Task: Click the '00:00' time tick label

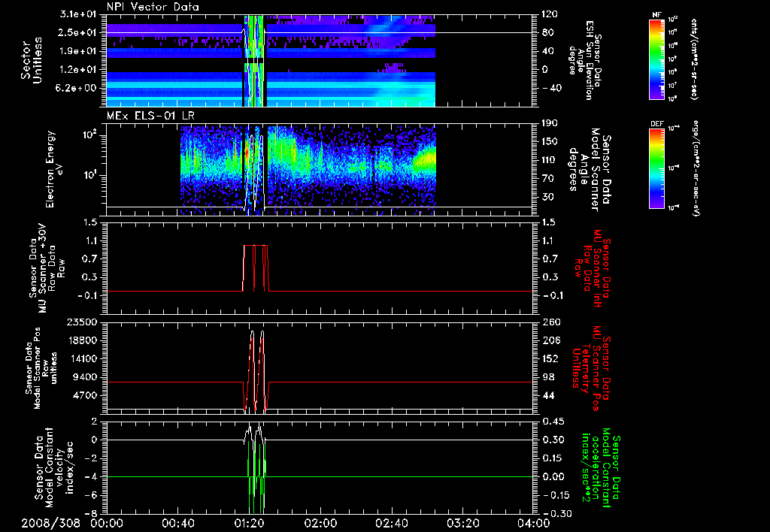Action: 107,523
